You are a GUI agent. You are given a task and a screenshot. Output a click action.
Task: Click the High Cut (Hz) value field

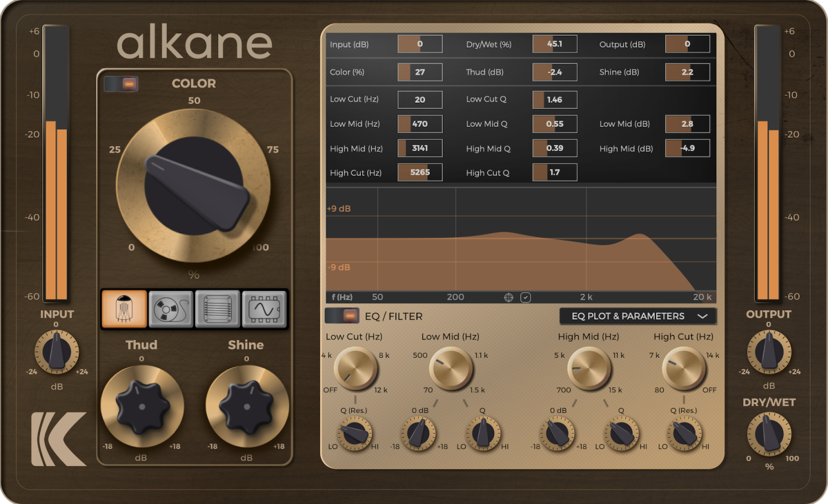[x=420, y=172]
